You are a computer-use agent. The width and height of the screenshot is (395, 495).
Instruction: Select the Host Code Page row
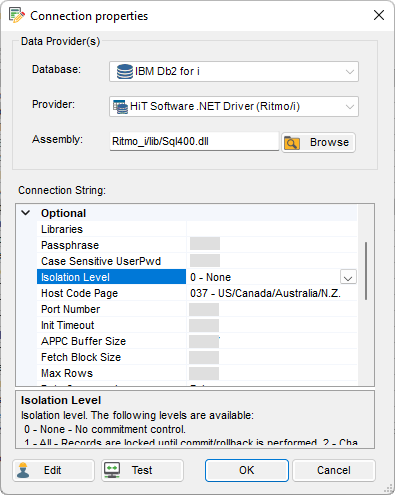point(197,293)
